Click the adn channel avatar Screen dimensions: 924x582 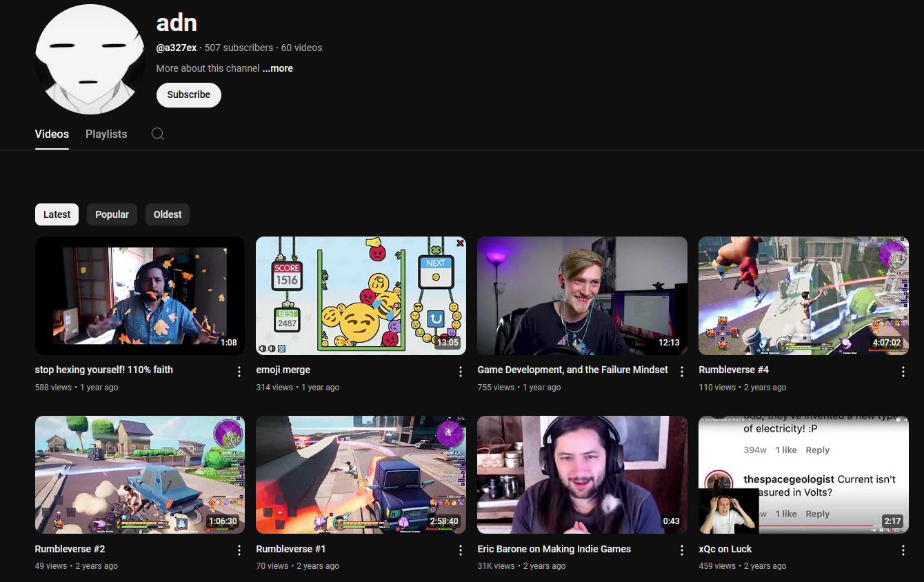click(90, 59)
